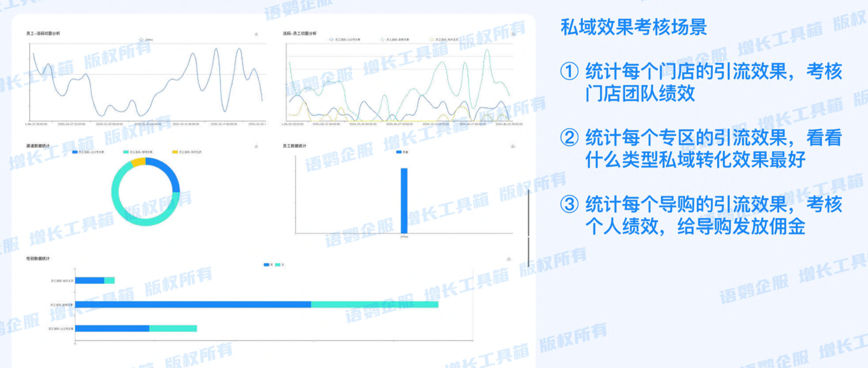Toggle 公众号文章 legend in 渠道数据统计
This screenshot has width=868, height=368.
[88, 152]
